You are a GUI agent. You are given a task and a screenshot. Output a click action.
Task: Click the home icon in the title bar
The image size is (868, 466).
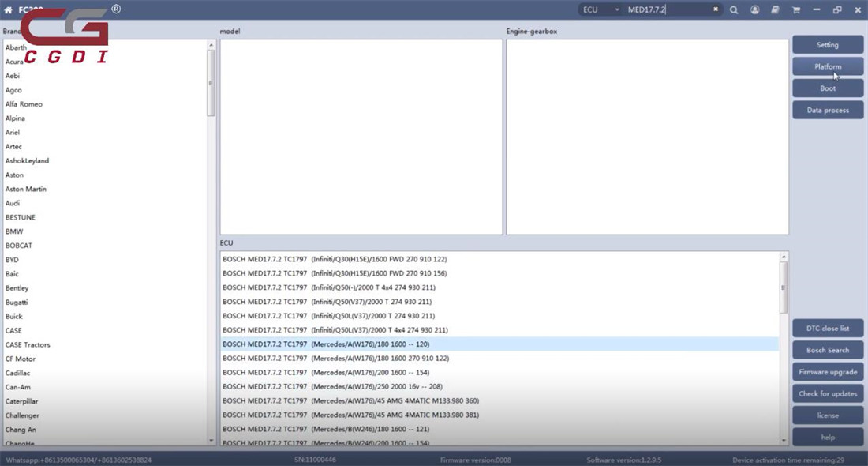[8, 10]
